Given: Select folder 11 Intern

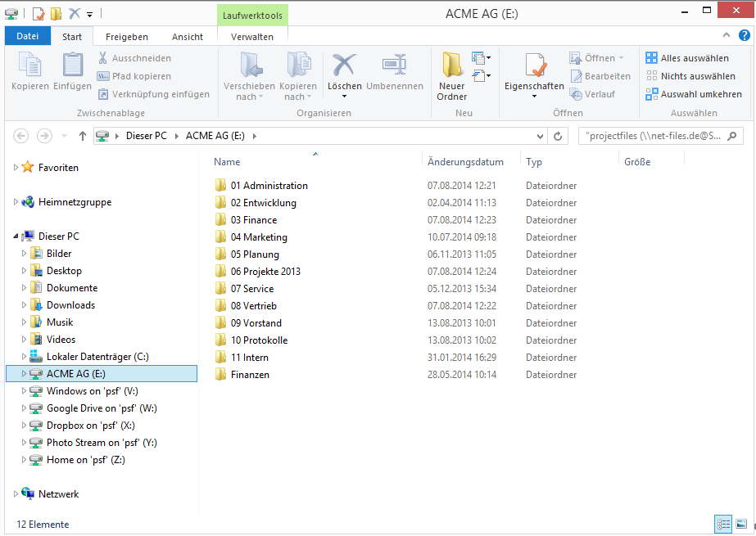Looking at the screenshot, I should tap(250, 358).
